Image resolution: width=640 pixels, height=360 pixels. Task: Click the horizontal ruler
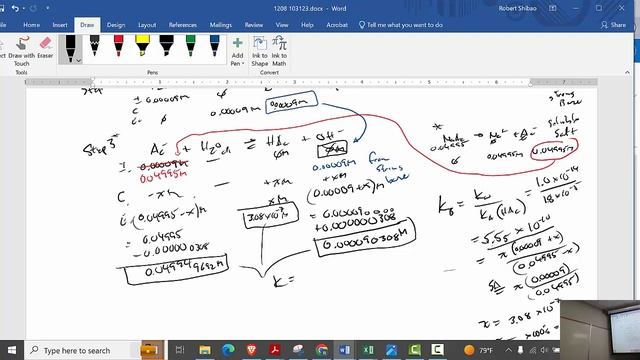[x=311, y=82]
